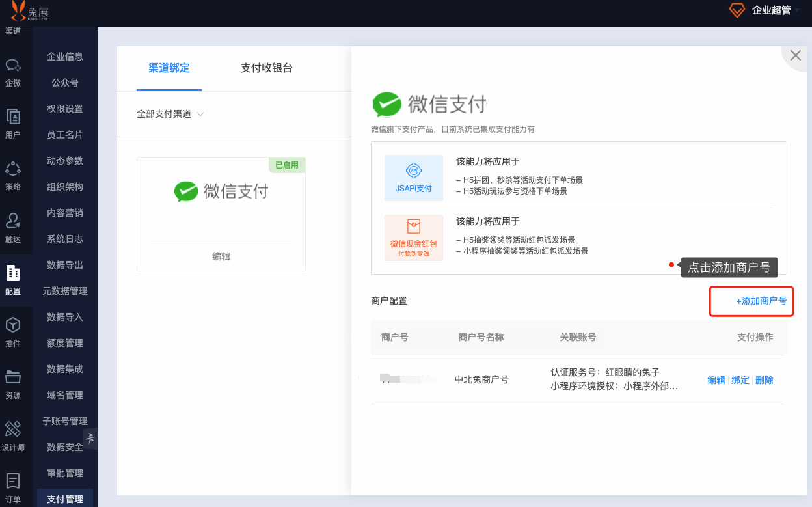812x507 pixels.
Task: Open the 企业超管 account dropdown
Action: 776,10
